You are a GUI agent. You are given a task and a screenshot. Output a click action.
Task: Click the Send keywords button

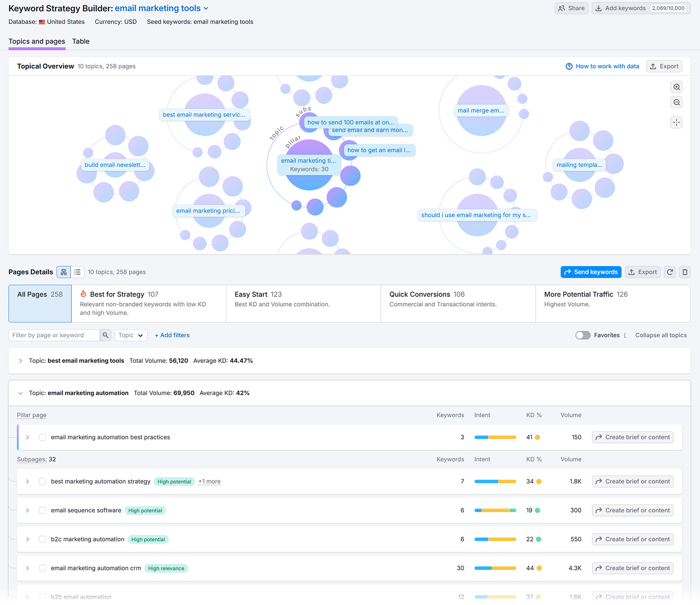[x=591, y=272]
